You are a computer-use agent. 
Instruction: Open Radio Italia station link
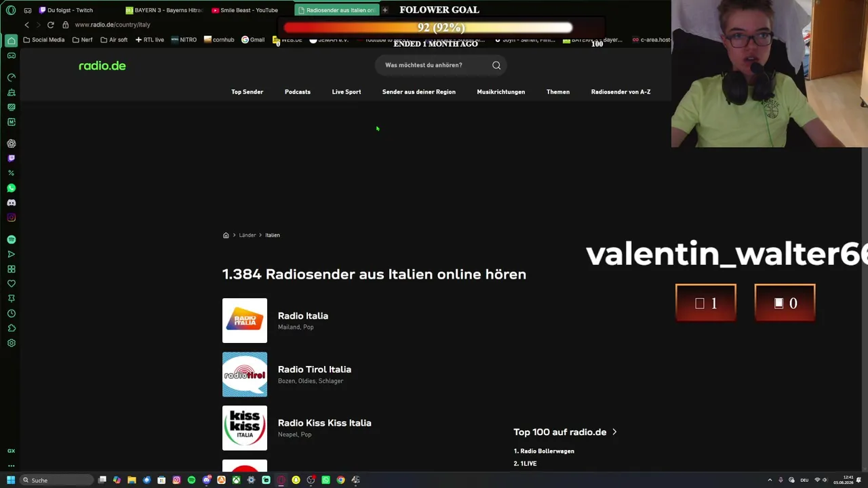(x=303, y=316)
